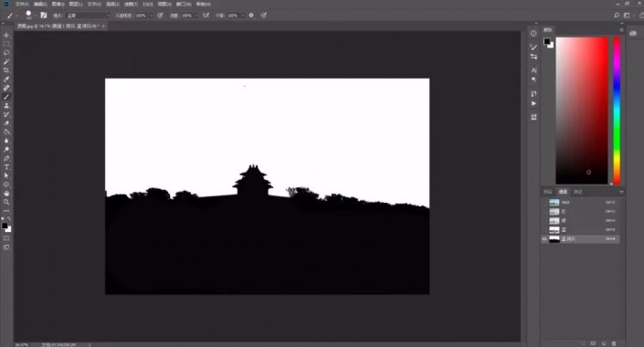Open the File menu
The height and width of the screenshot is (347, 644).
coord(22,4)
